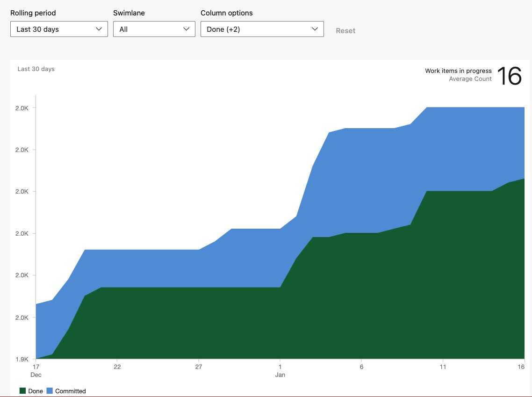Viewport: 532px width, 397px height.
Task: Click the 1.9K y-axis label
Action: 22,359
